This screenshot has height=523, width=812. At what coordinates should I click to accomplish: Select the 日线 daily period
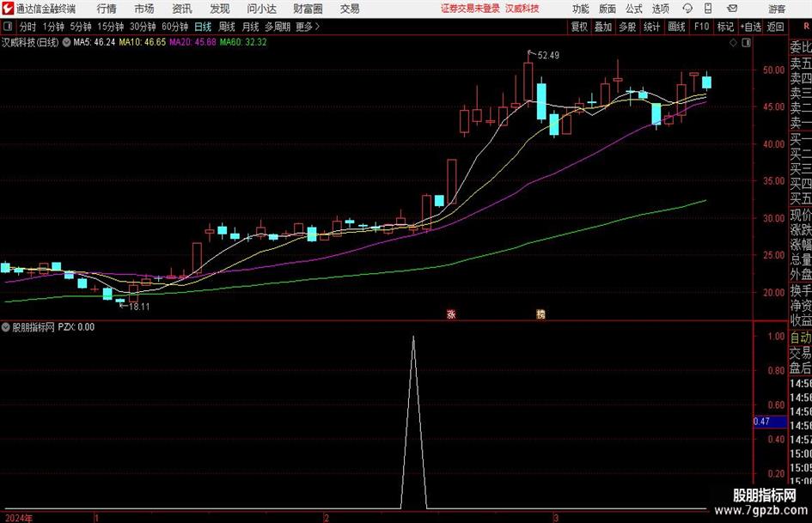pyautogui.click(x=203, y=27)
